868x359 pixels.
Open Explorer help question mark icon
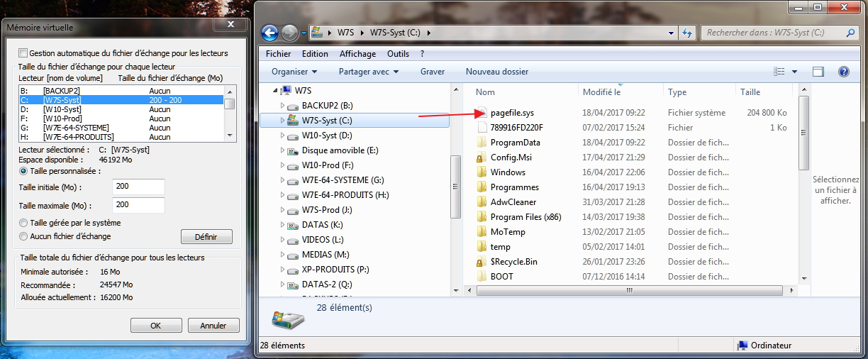click(844, 72)
